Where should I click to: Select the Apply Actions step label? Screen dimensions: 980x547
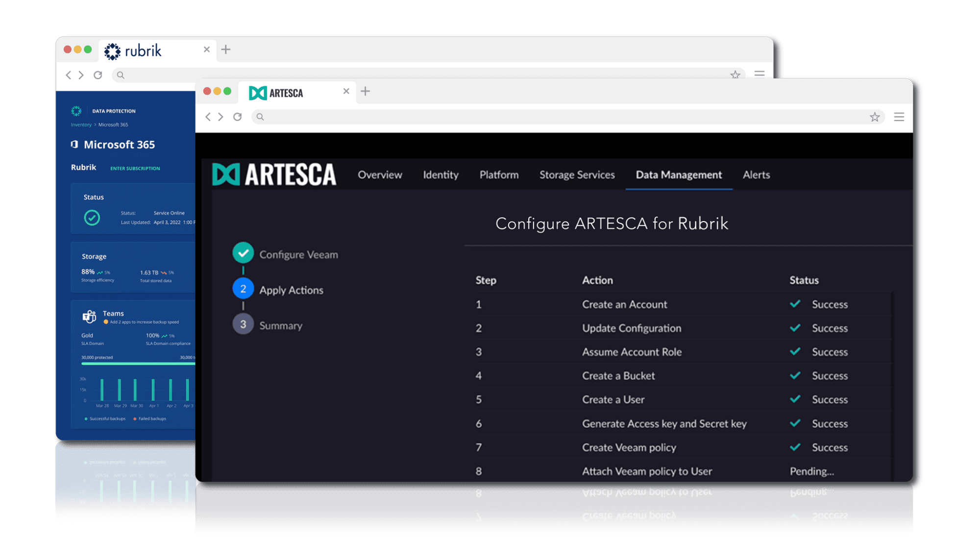pos(291,290)
